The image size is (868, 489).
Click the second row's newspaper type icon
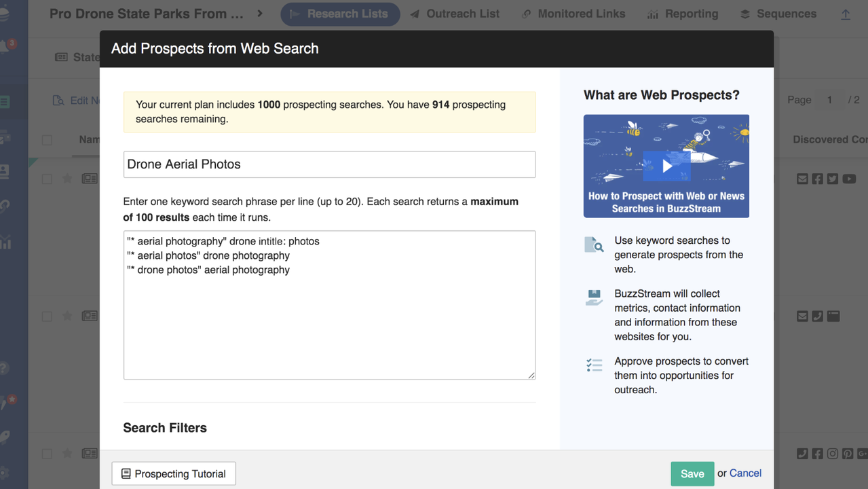point(90,316)
